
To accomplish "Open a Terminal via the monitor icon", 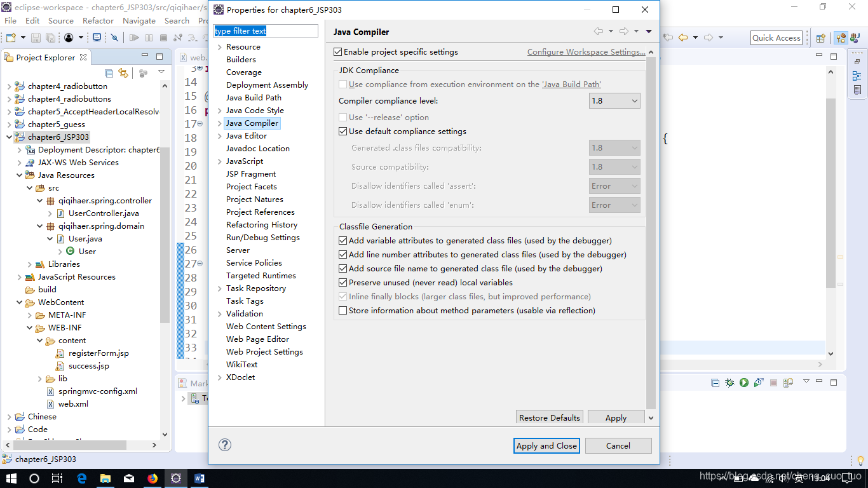I will [97, 37].
